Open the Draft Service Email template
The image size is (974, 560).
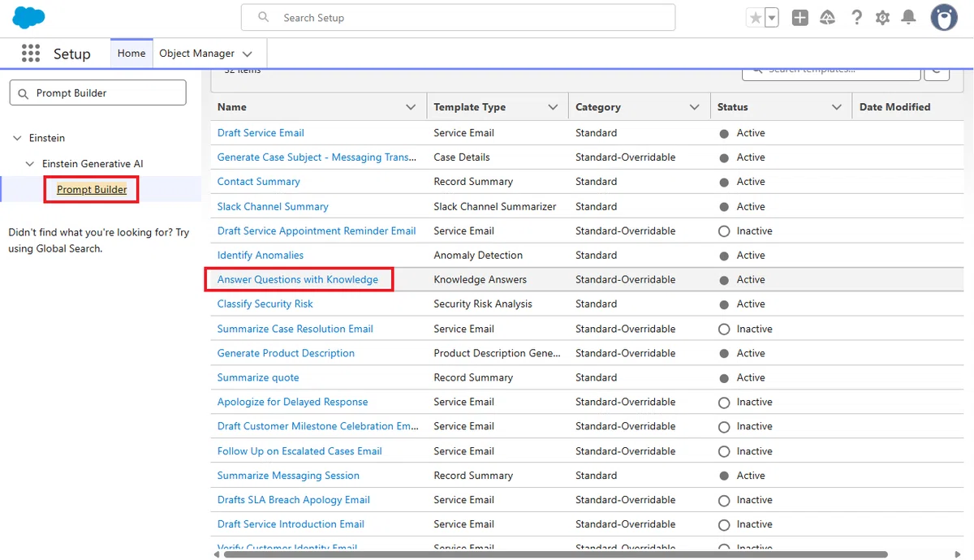click(261, 133)
